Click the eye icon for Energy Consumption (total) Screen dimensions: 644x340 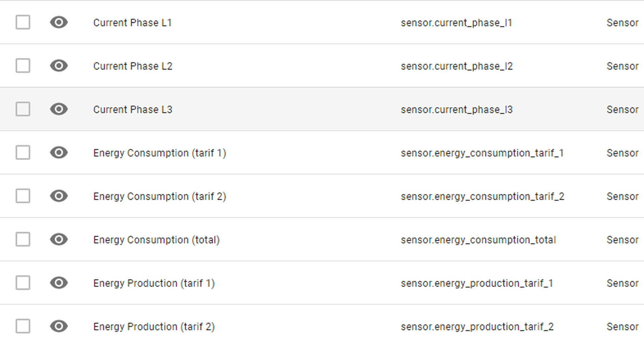point(59,239)
